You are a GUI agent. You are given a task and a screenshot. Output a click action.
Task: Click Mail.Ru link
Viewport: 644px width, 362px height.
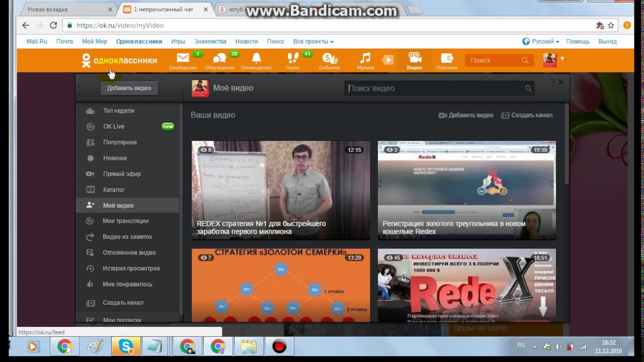(x=37, y=42)
